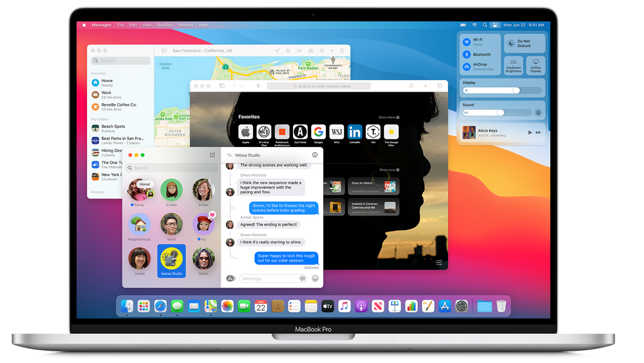Image resolution: width=644 pixels, height=363 pixels.
Task: Open the Help menu
Action: tap(204, 25)
